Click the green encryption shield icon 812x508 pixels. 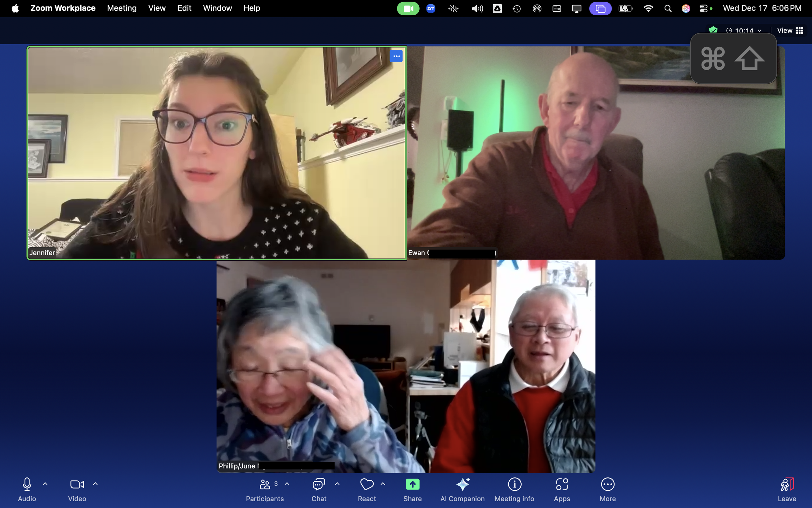[713, 30]
